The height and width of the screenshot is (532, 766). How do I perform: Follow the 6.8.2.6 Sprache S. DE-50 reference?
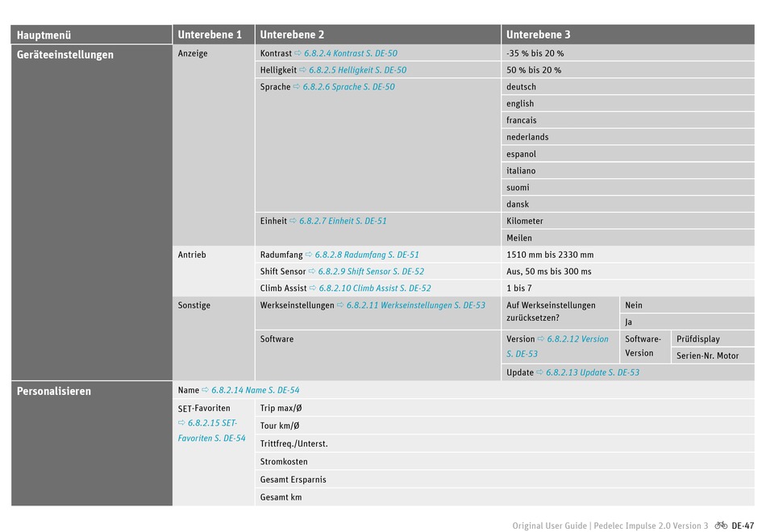348,86
